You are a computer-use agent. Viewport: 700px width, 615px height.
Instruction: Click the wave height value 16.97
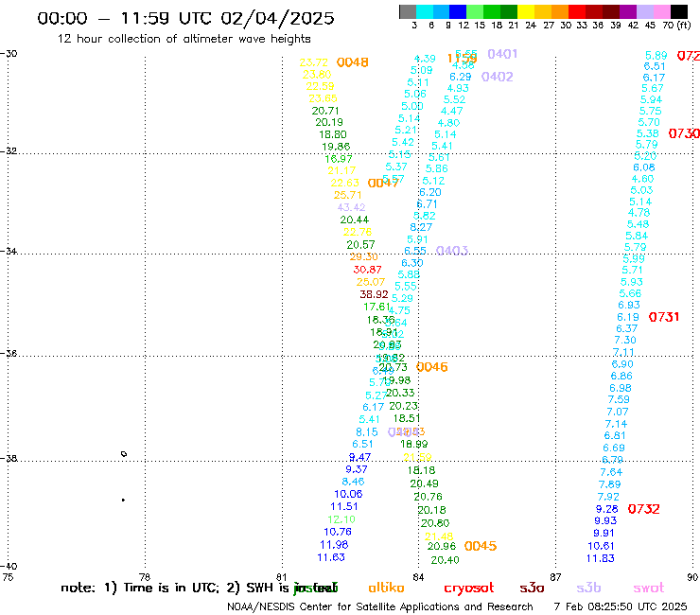[339, 159]
